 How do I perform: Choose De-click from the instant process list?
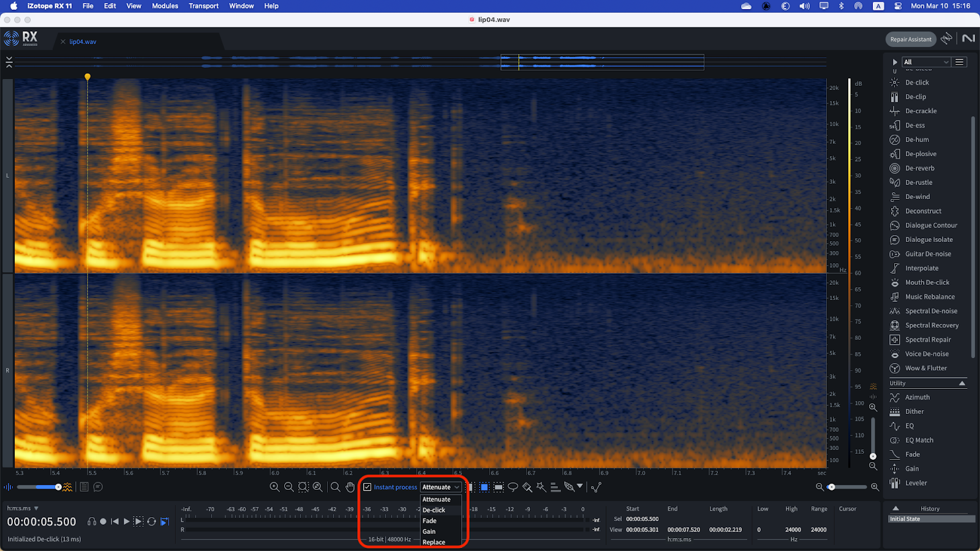click(434, 510)
